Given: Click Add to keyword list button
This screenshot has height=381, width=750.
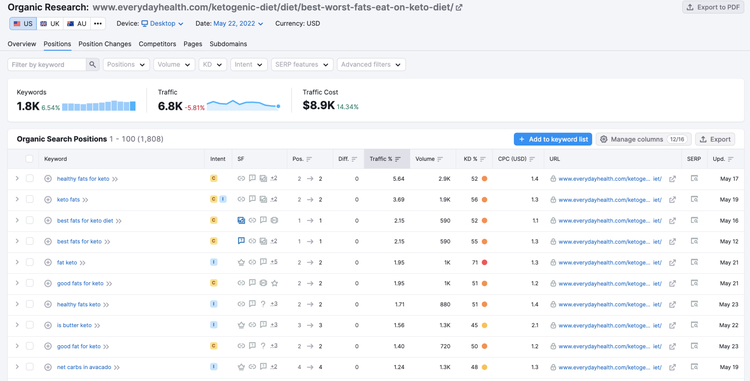Looking at the screenshot, I should pyautogui.click(x=553, y=139).
